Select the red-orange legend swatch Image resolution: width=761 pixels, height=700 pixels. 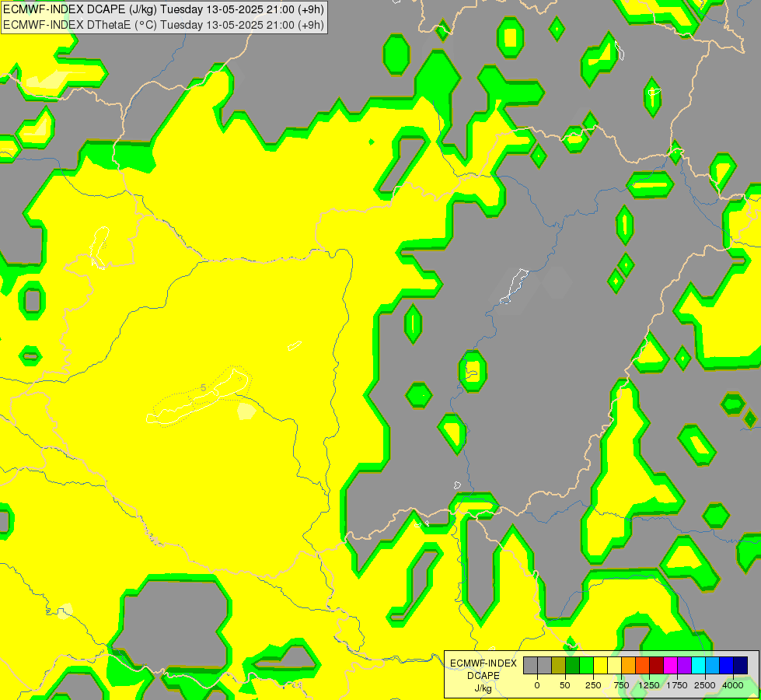coord(643,665)
